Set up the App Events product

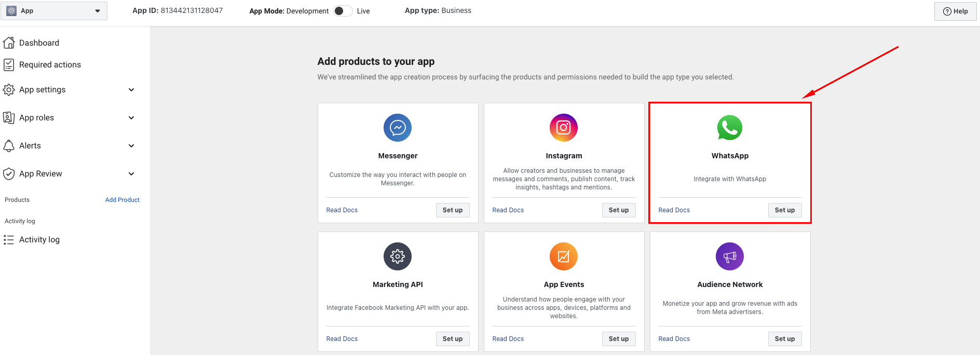619,339
